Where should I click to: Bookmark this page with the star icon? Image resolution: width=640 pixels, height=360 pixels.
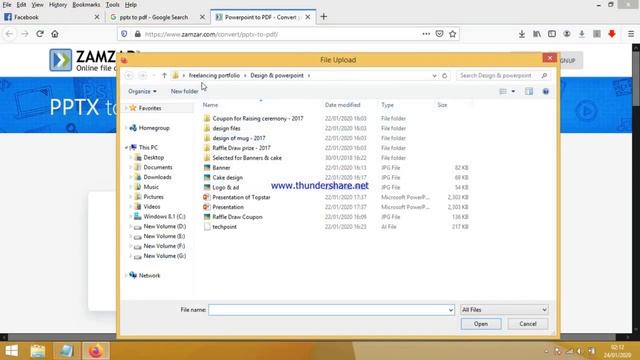(452, 34)
